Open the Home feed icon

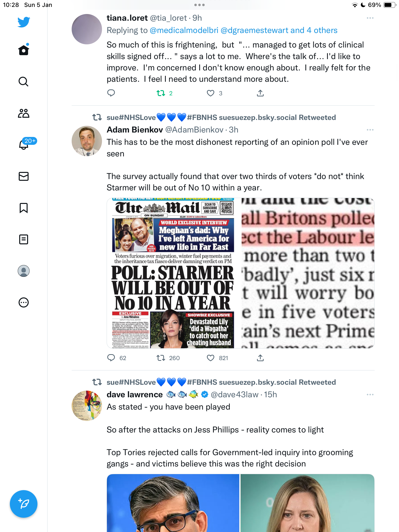[x=24, y=50]
